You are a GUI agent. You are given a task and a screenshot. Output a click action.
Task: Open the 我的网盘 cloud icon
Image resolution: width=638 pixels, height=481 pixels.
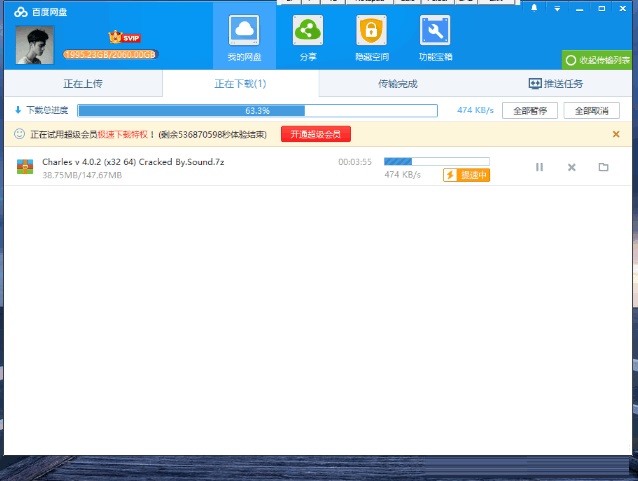[244, 31]
